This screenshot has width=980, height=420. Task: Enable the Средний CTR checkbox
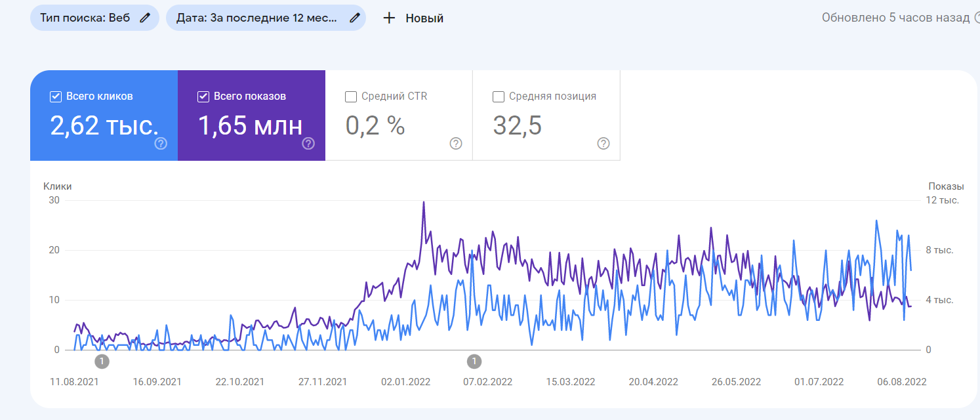tap(351, 96)
